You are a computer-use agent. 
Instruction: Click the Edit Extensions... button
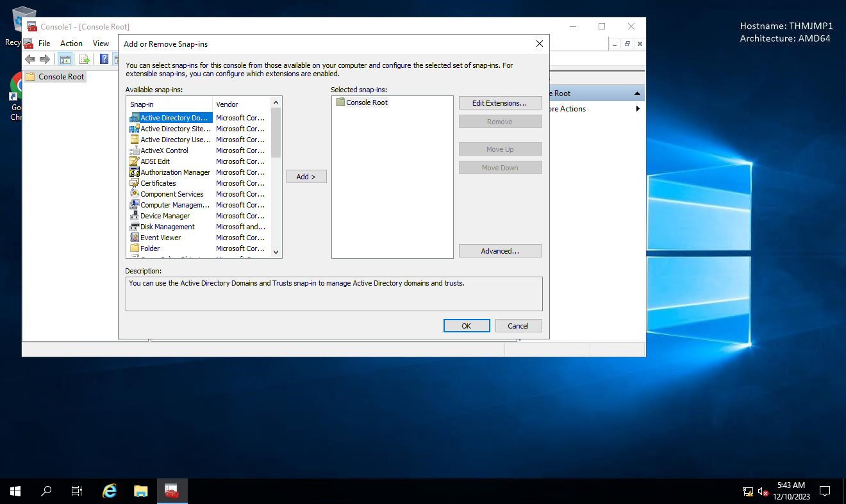click(500, 103)
